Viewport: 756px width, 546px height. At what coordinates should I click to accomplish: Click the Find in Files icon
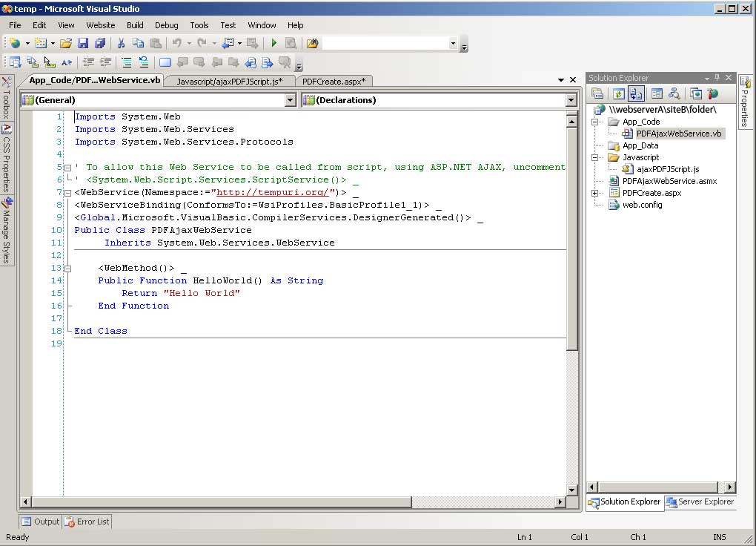pyautogui.click(x=313, y=44)
